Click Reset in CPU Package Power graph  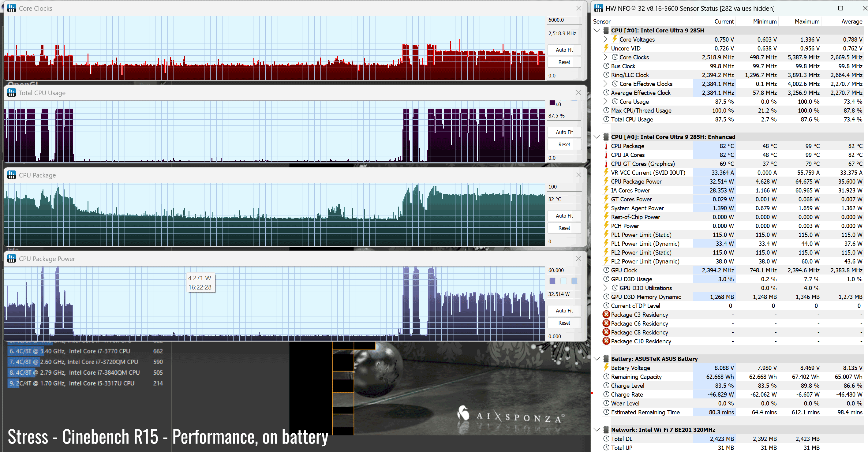coord(564,323)
